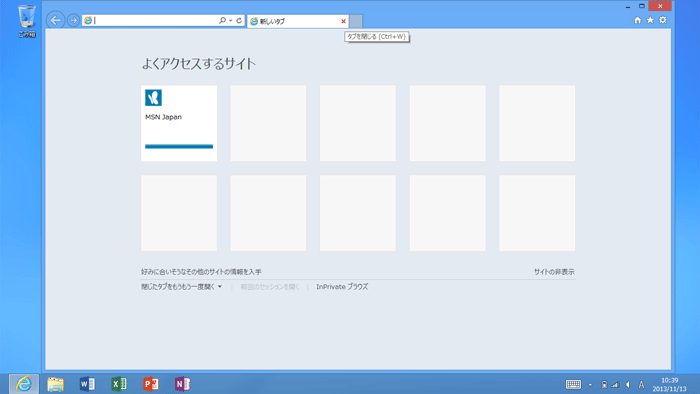Minimize the Internet Explorer window

point(628,6)
